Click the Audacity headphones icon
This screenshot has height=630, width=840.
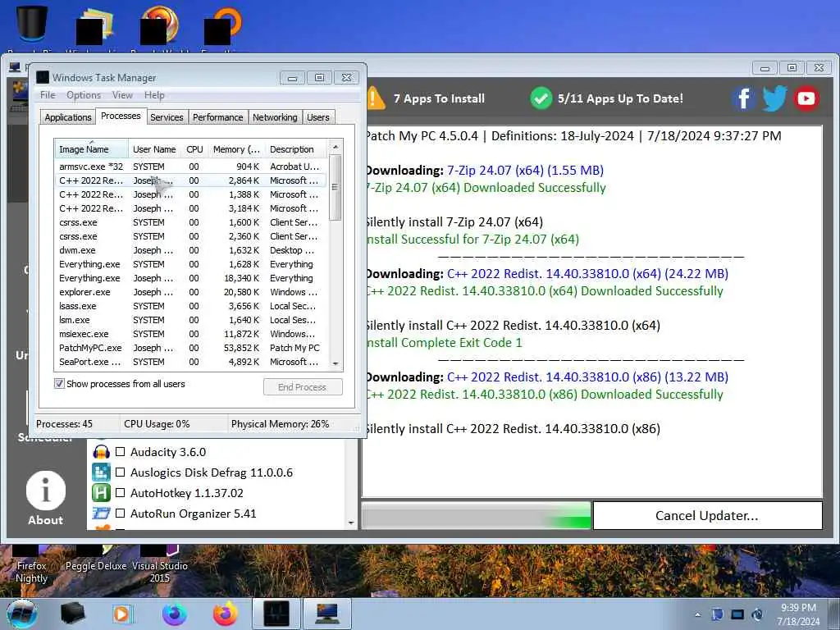(101, 452)
